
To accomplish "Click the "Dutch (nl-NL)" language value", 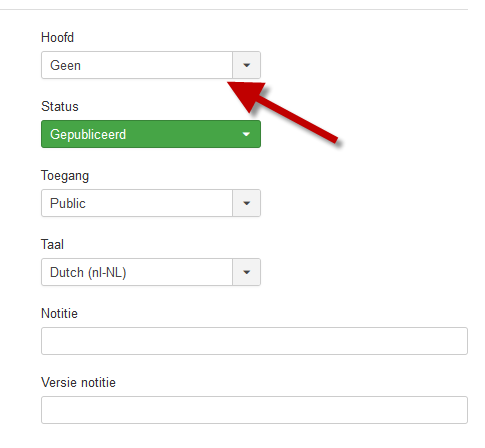I will pyautogui.click(x=88, y=272).
